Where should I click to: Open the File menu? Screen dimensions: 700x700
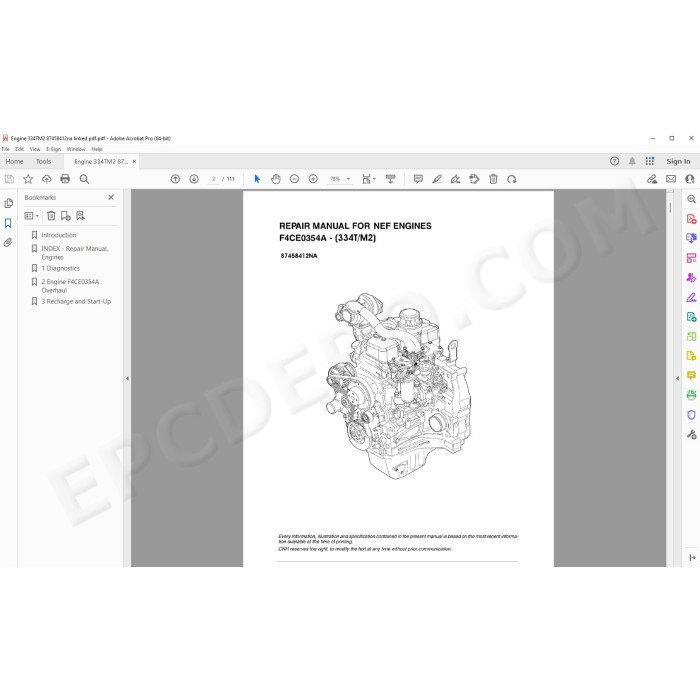[6, 149]
